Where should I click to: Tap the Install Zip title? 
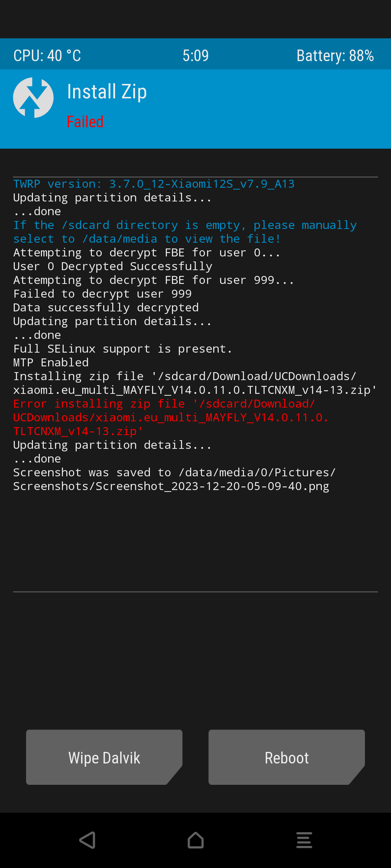click(x=107, y=92)
